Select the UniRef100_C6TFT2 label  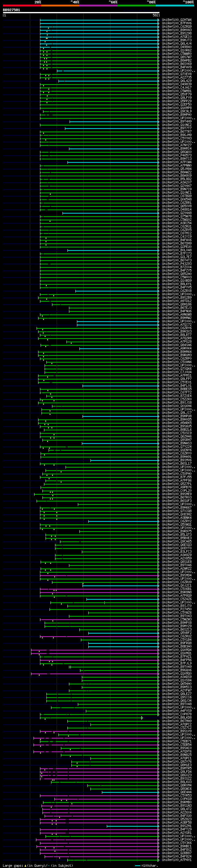pos(177,392)
